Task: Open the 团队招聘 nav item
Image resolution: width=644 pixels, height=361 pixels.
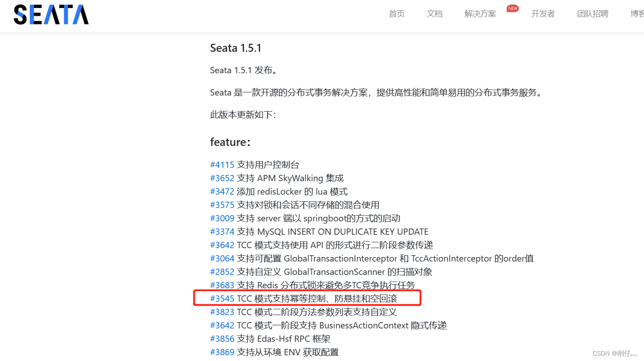Action: [x=593, y=14]
